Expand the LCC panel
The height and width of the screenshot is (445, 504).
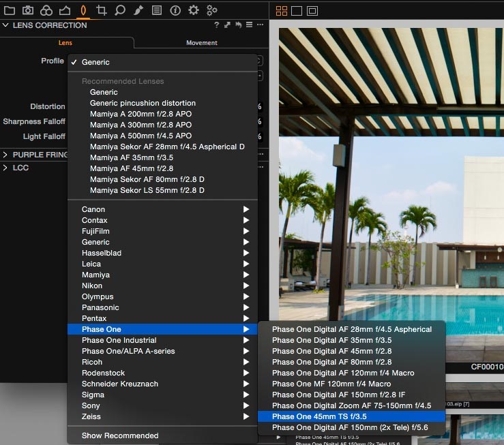pyautogui.click(x=5, y=168)
